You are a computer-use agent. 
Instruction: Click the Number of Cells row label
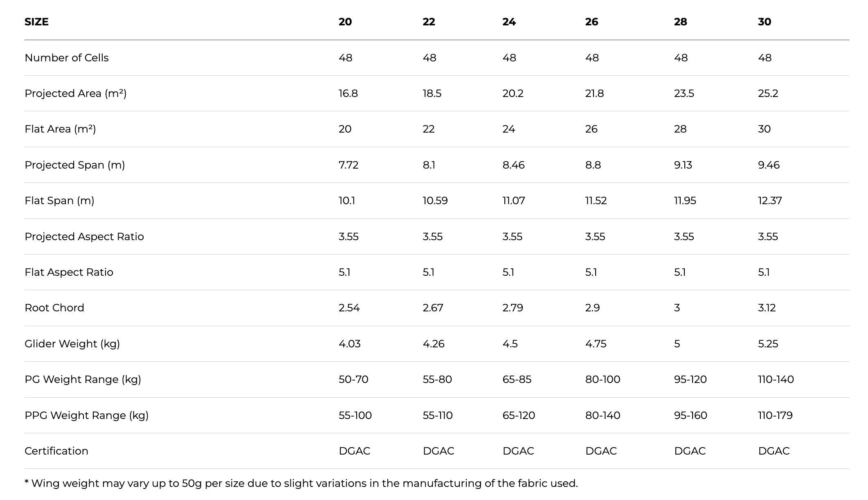click(67, 58)
